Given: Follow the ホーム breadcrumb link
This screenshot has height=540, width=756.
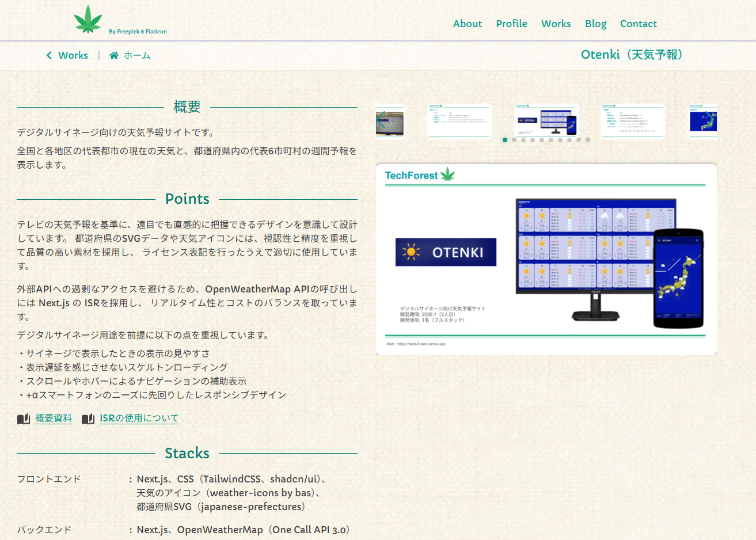Looking at the screenshot, I should click(137, 55).
